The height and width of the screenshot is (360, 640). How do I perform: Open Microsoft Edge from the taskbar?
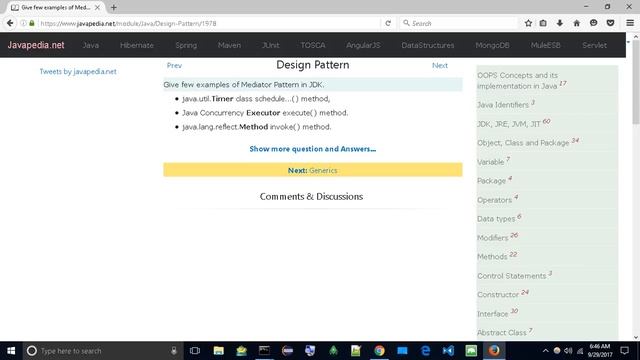coord(425,351)
